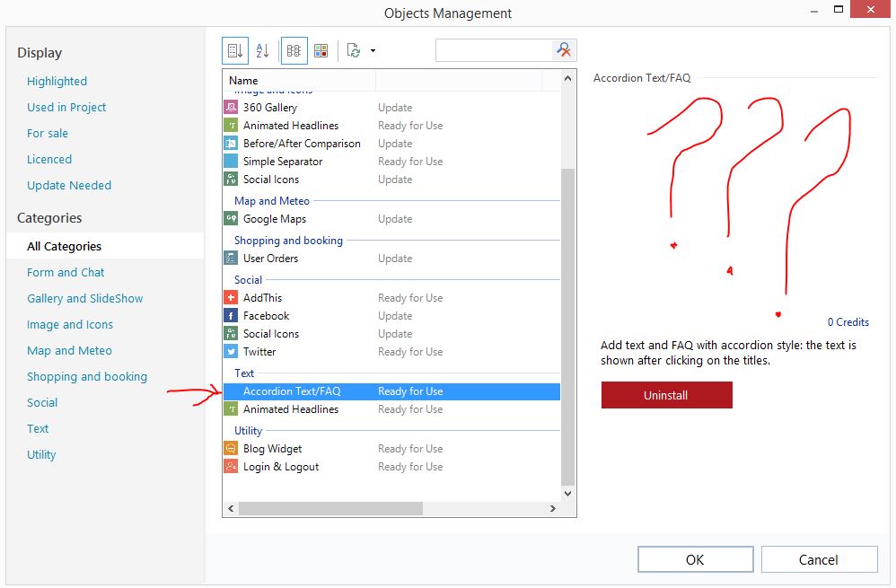Select the Accordion Text/FAQ row

coord(391,391)
